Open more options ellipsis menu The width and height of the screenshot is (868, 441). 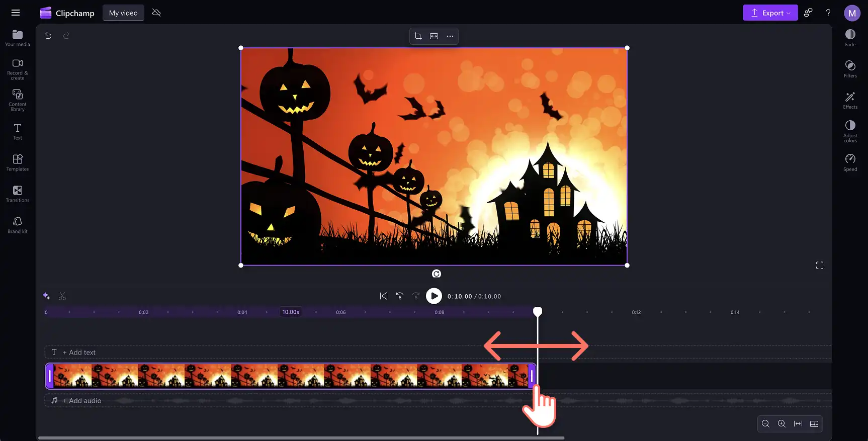[450, 36]
